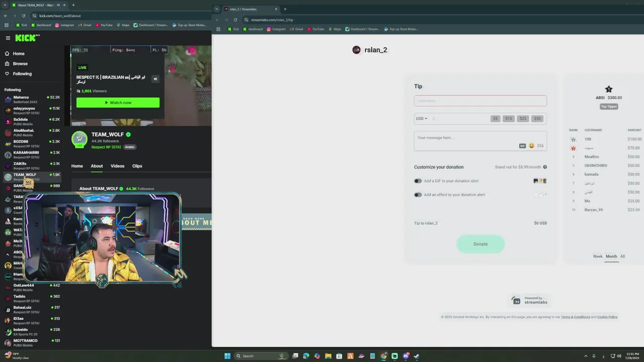
Task: Open TEAM_WOLF channel avatar
Action: coord(79,139)
